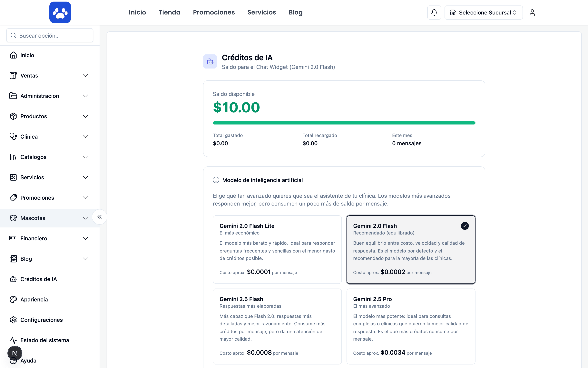Click the folder icon beside Administracion

pos(13,96)
